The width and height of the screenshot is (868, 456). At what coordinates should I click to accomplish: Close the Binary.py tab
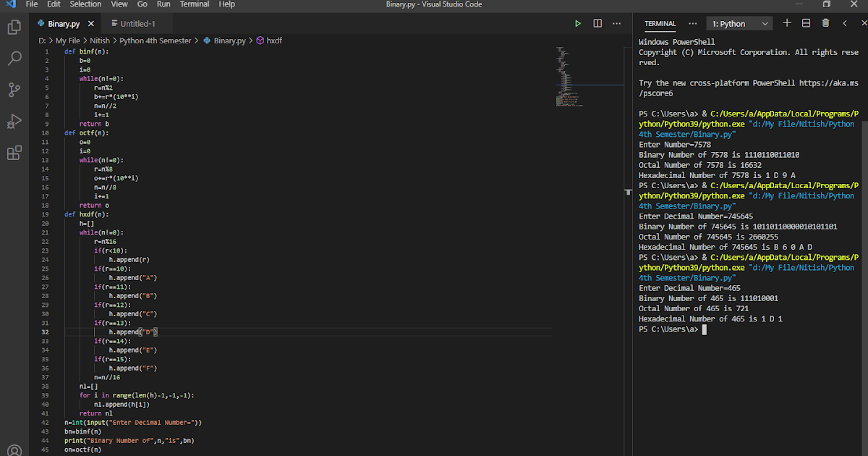pos(91,24)
